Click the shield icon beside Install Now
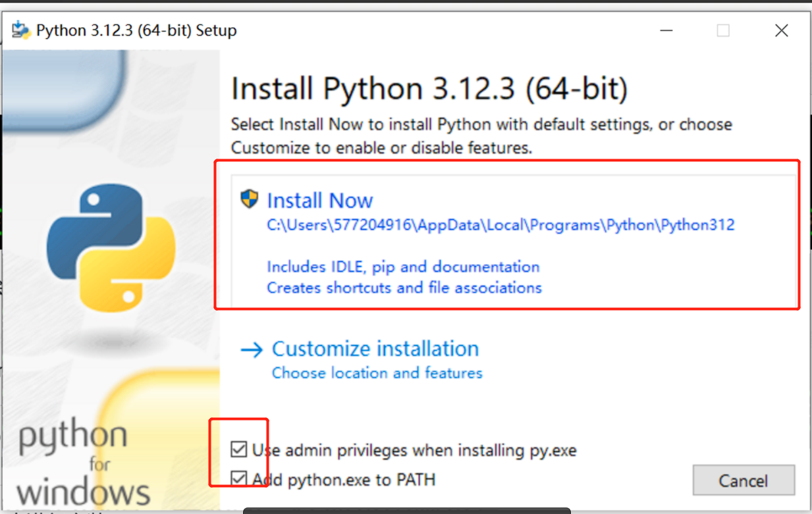Screen dimensions: 812x514 click(250, 199)
